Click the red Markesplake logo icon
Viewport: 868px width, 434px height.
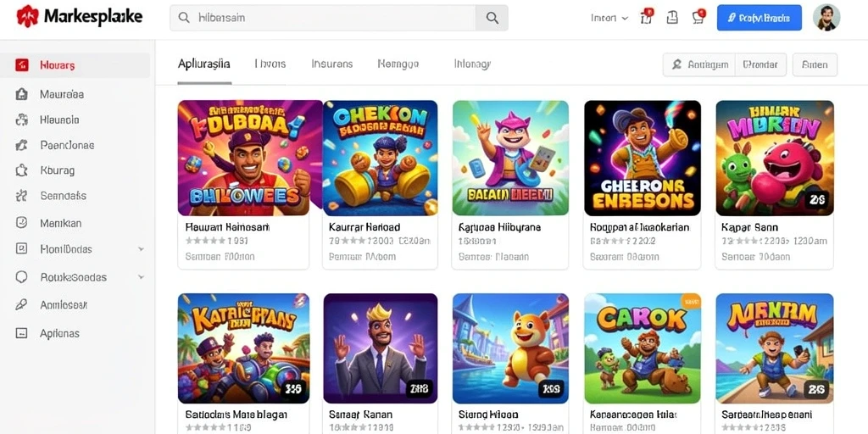(27, 17)
